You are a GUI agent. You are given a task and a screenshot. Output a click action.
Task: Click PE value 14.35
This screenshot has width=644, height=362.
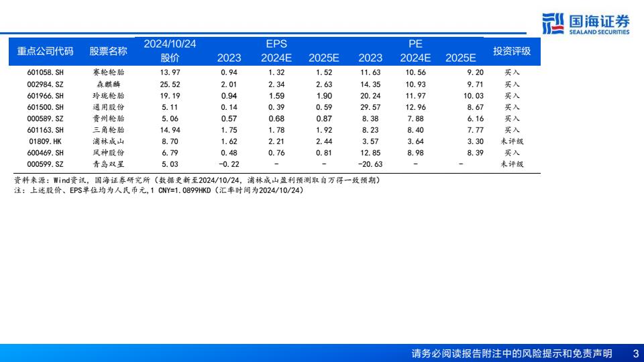point(370,84)
